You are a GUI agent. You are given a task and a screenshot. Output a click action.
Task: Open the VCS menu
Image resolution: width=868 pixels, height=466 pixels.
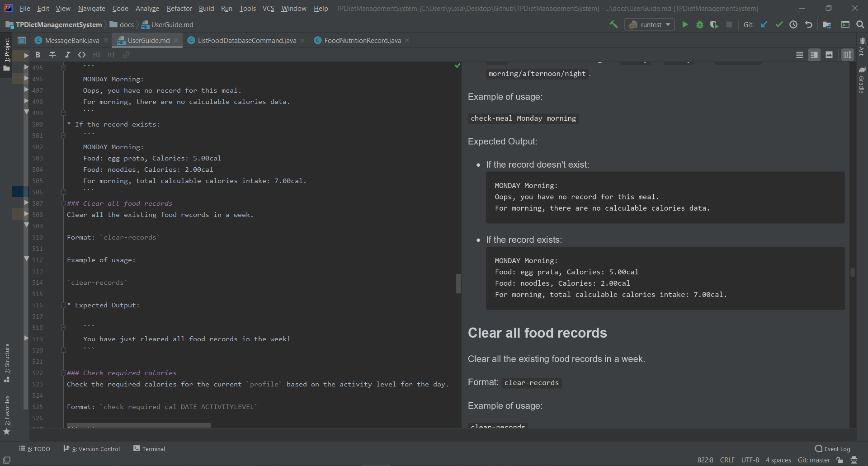click(268, 8)
